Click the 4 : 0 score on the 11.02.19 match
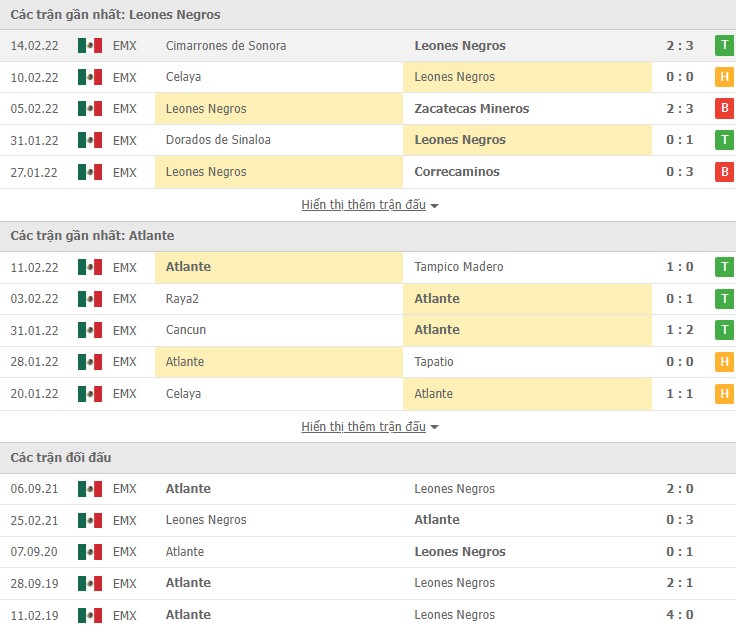Viewport: 736px width, 628px height. (680, 615)
